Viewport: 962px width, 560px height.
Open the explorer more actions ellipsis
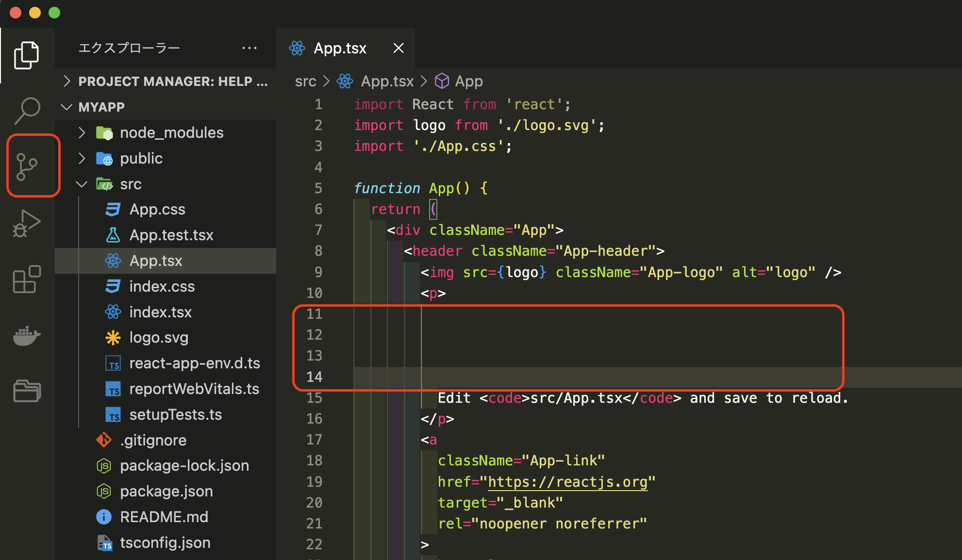click(x=249, y=48)
